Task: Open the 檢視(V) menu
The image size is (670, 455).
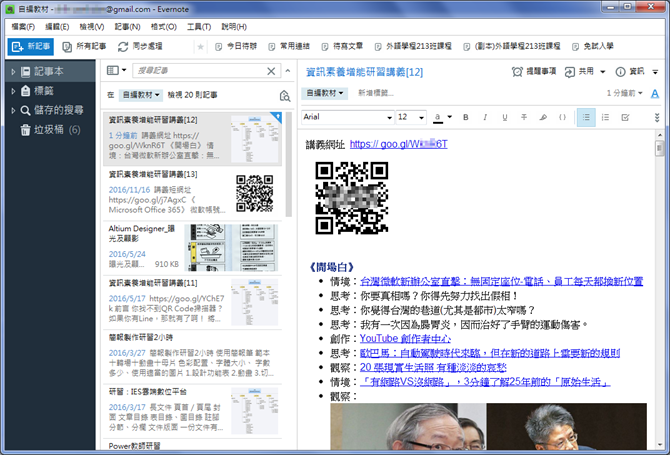Action: 92,27
